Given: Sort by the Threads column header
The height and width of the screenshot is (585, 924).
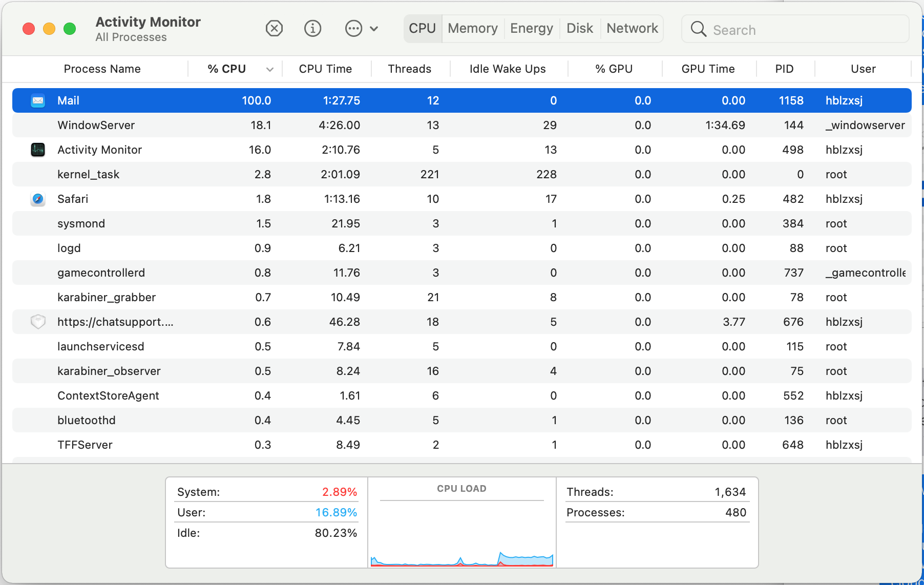Looking at the screenshot, I should [x=409, y=69].
